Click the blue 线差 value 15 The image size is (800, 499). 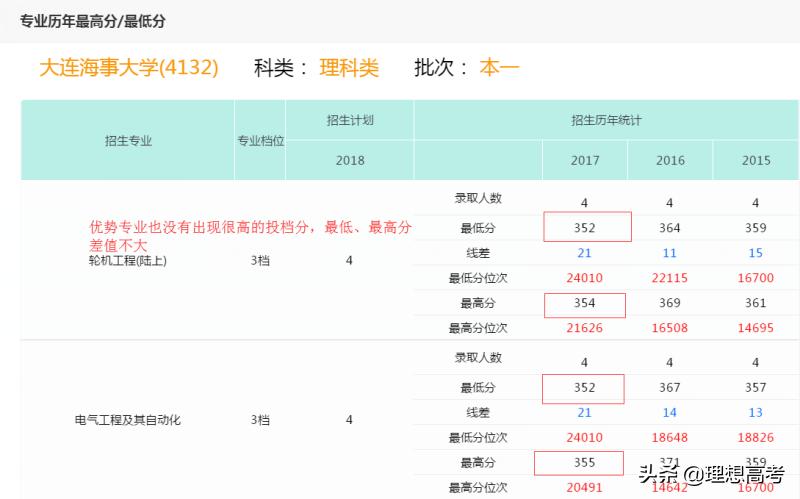[x=756, y=253]
